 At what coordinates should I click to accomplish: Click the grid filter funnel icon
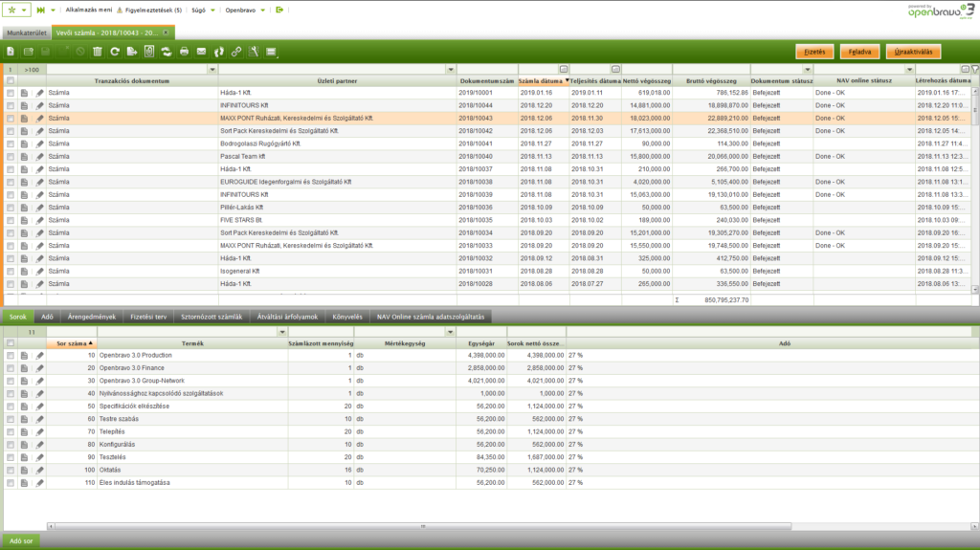[x=975, y=70]
